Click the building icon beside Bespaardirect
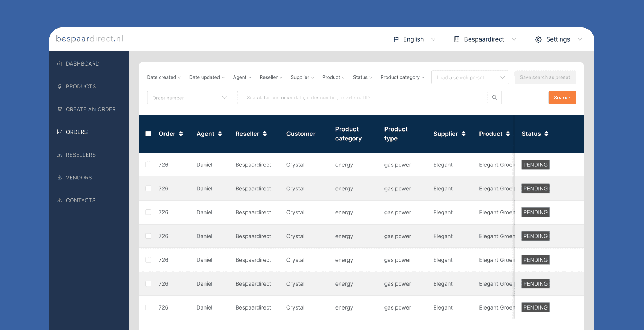This screenshot has width=644, height=330. coord(457,39)
